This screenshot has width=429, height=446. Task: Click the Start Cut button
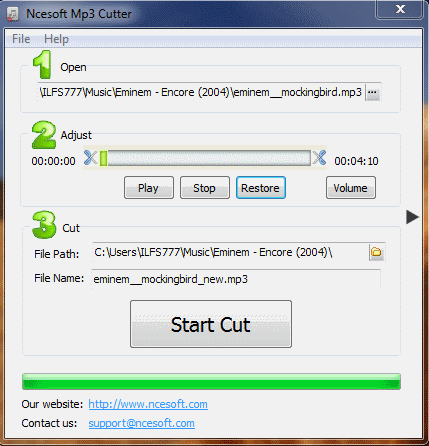tap(211, 324)
